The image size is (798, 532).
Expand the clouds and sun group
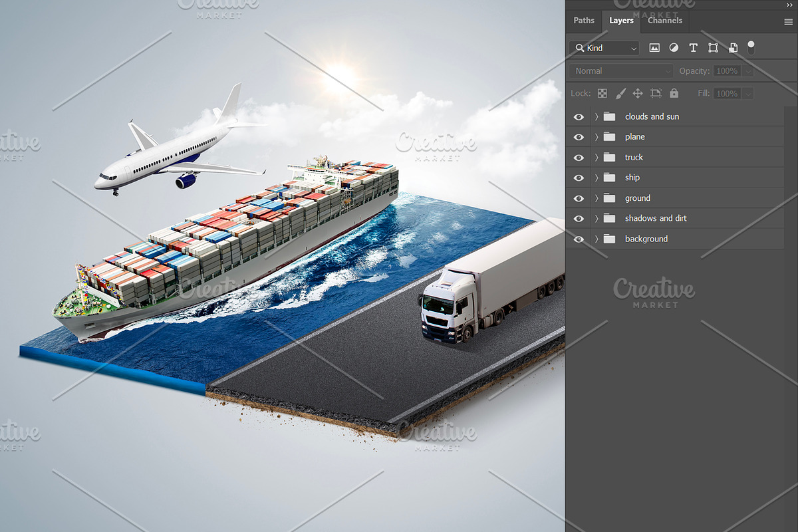[x=597, y=116]
